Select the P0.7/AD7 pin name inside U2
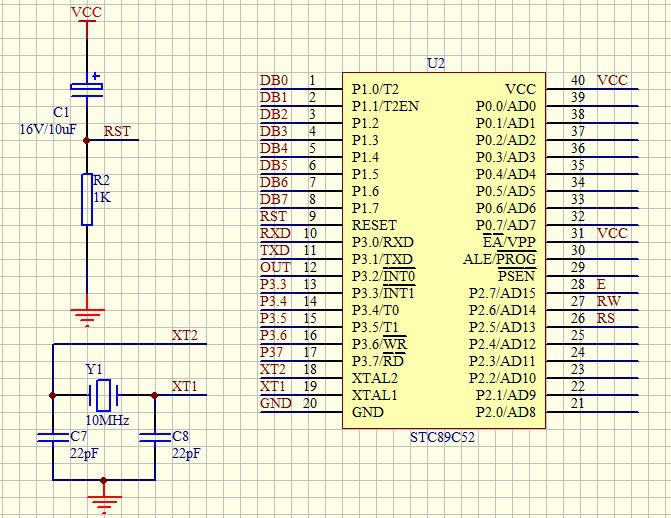Screen dimensions: 671x518 coord(506,225)
